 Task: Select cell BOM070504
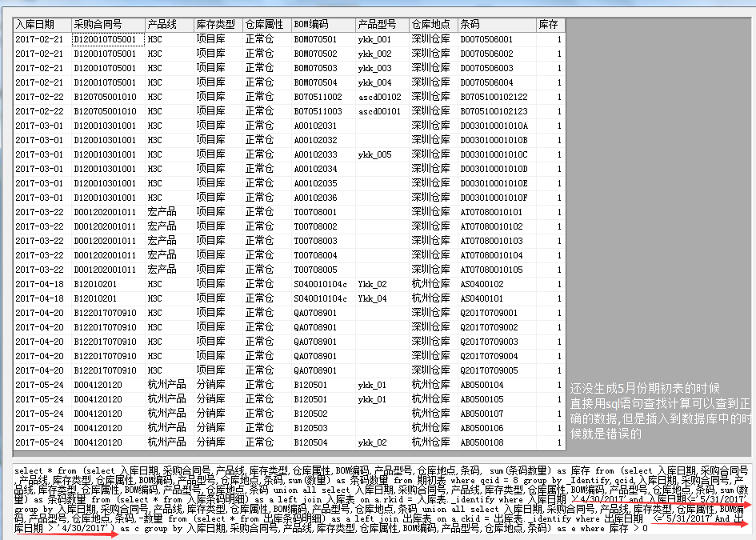(x=323, y=82)
